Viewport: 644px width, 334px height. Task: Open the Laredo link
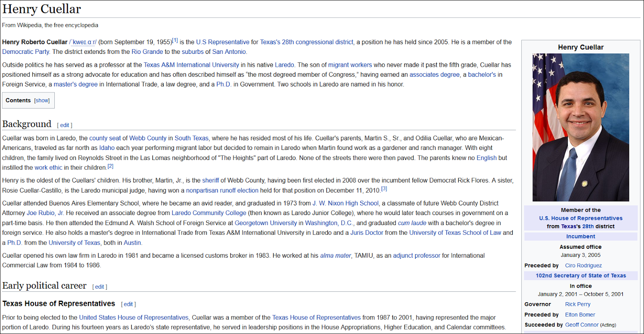[285, 65]
